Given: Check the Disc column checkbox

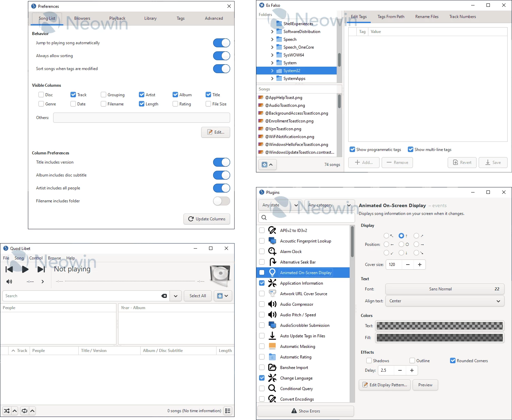Looking at the screenshot, I should click(41, 95).
